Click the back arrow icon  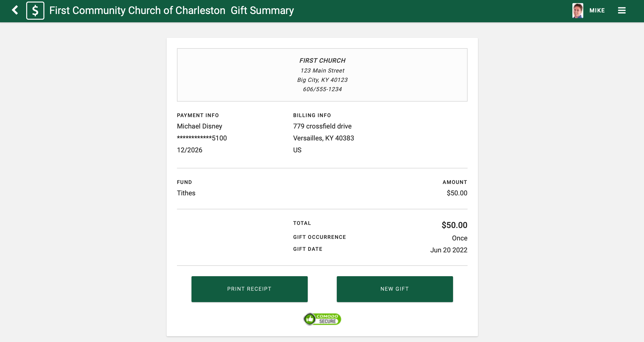pos(15,10)
